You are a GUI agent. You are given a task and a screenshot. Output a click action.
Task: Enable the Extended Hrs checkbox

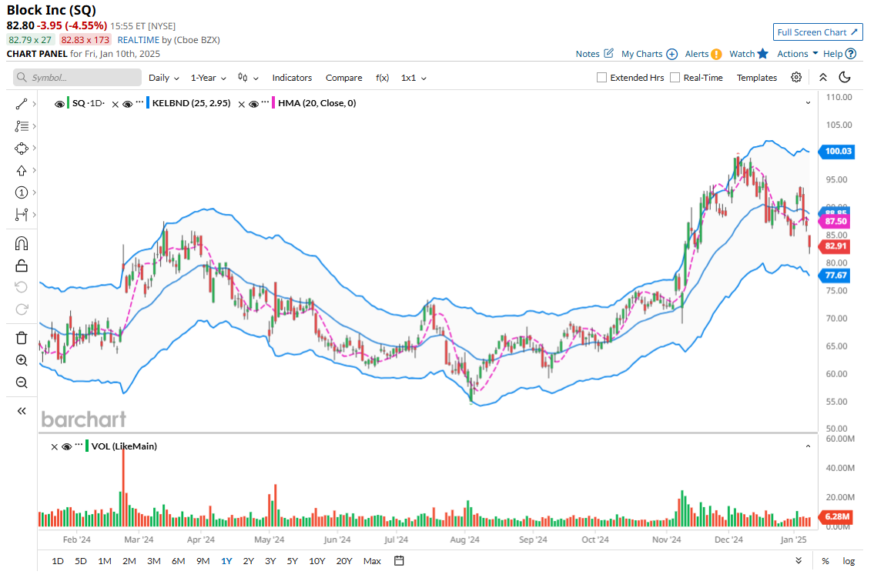pos(602,78)
